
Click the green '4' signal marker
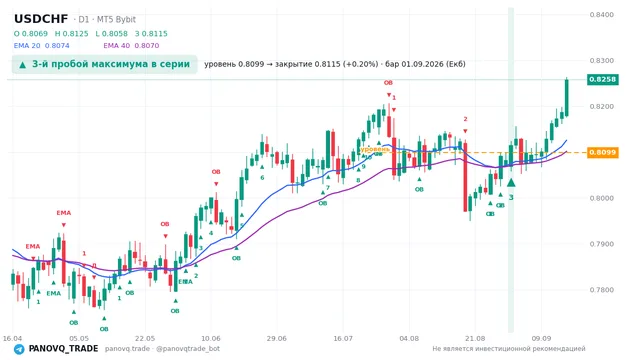tap(211, 233)
